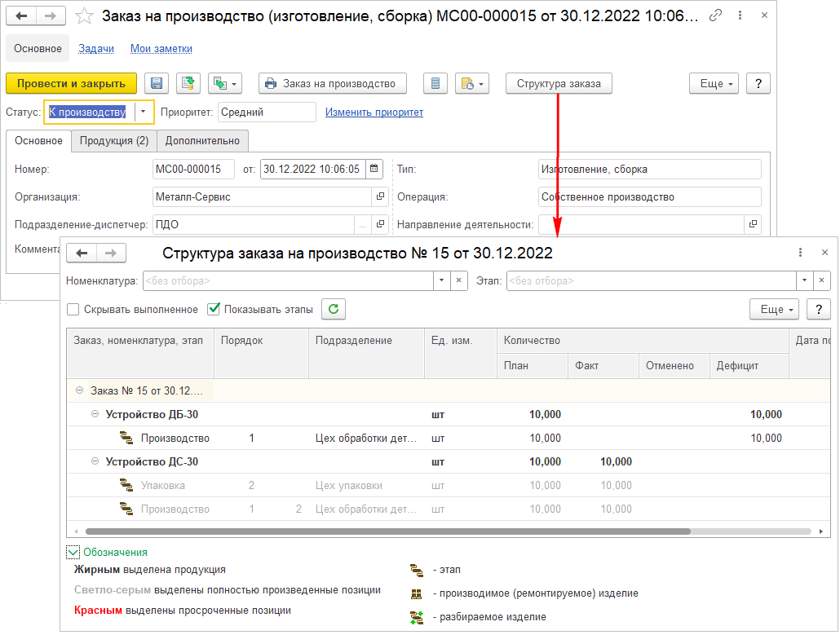Clear the 'Этап' filter

822,280
